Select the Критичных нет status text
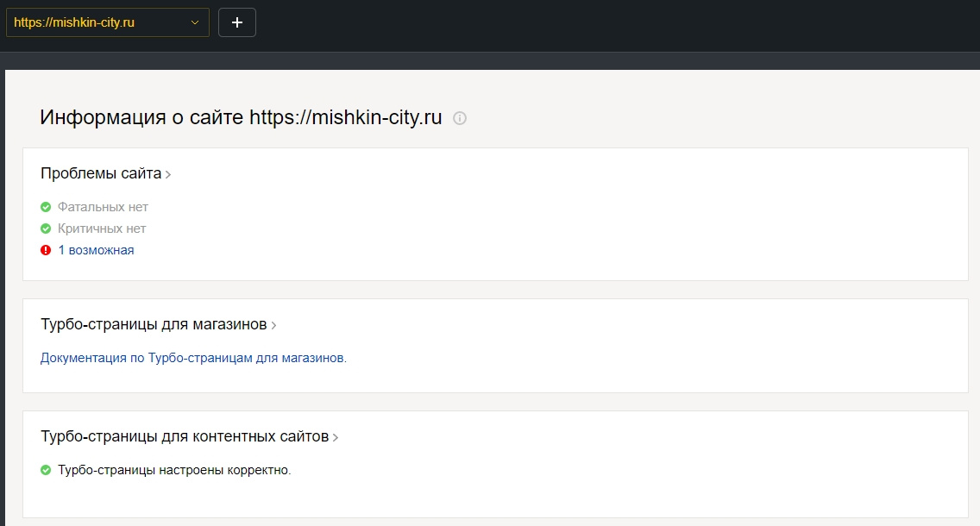Viewport: 980px width, 526px height. (x=102, y=229)
